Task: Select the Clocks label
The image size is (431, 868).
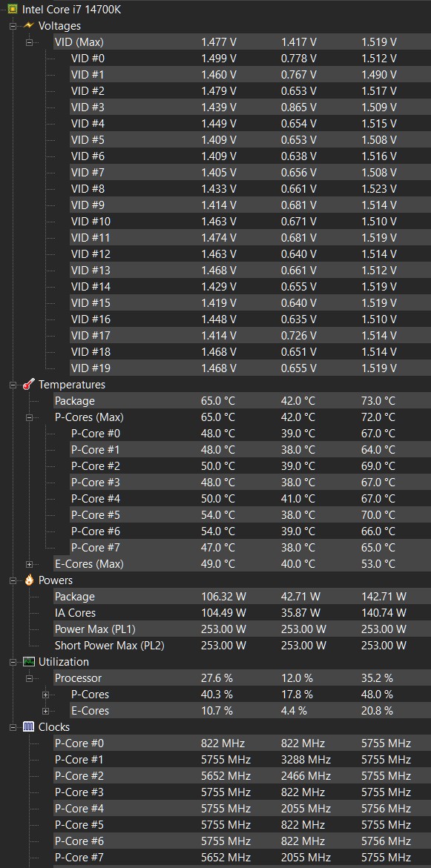Action: click(53, 727)
